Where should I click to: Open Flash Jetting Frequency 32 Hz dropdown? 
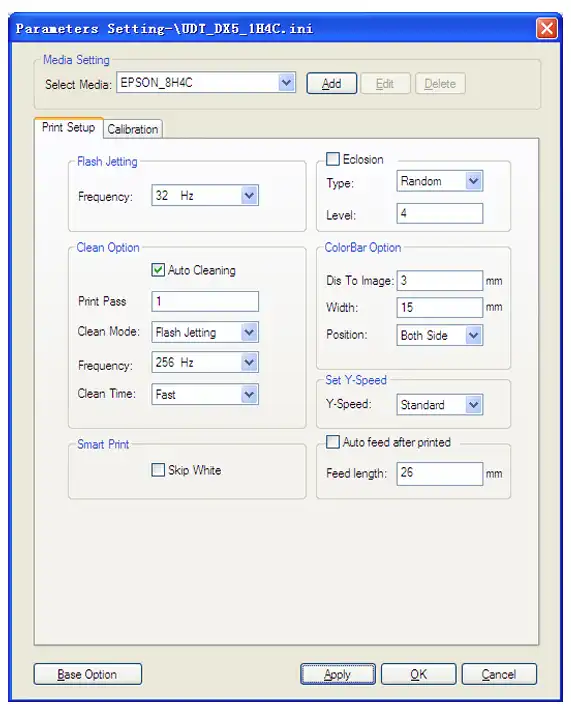click(205, 196)
